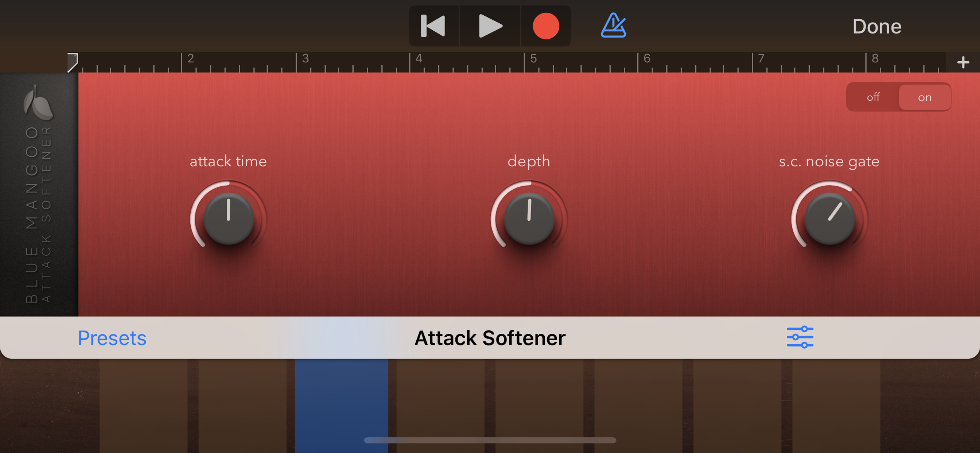Image resolution: width=980 pixels, height=453 pixels.
Task: Tap the home indicator bar
Action: click(490, 440)
